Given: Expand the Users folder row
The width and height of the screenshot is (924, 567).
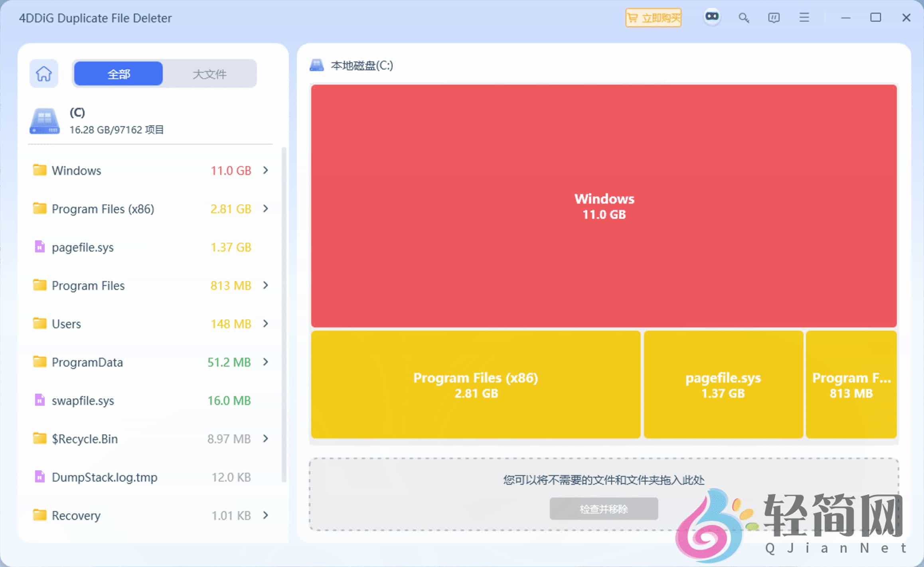Looking at the screenshot, I should tap(265, 323).
